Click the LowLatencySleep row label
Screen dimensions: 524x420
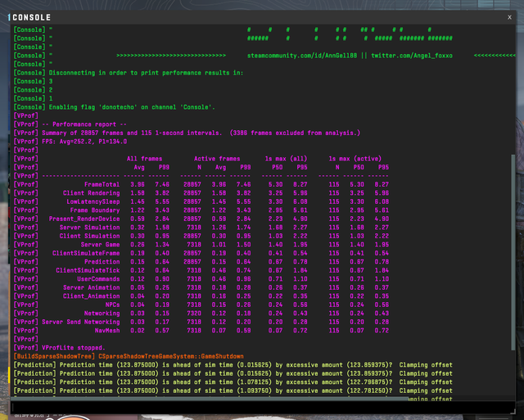93,202
